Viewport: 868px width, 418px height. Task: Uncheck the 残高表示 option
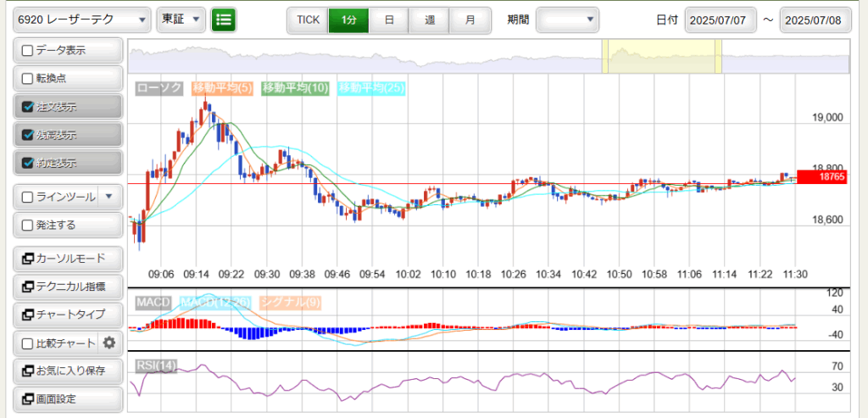27,135
